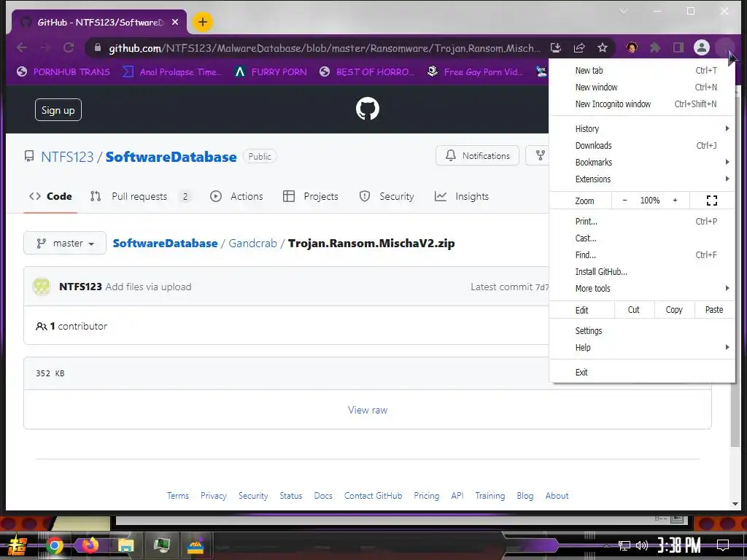Screen dimensions: 747x560
Task: Open the monitor app icon in taskbar
Action: pos(162,545)
